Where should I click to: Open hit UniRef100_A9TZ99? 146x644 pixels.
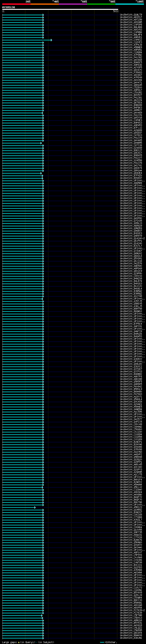[131, 20]
